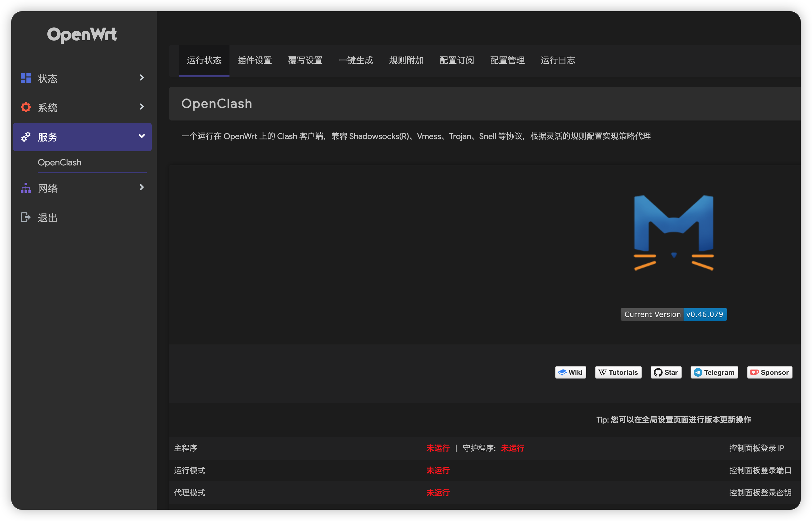Click the Sponsor heart icon

click(x=754, y=373)
